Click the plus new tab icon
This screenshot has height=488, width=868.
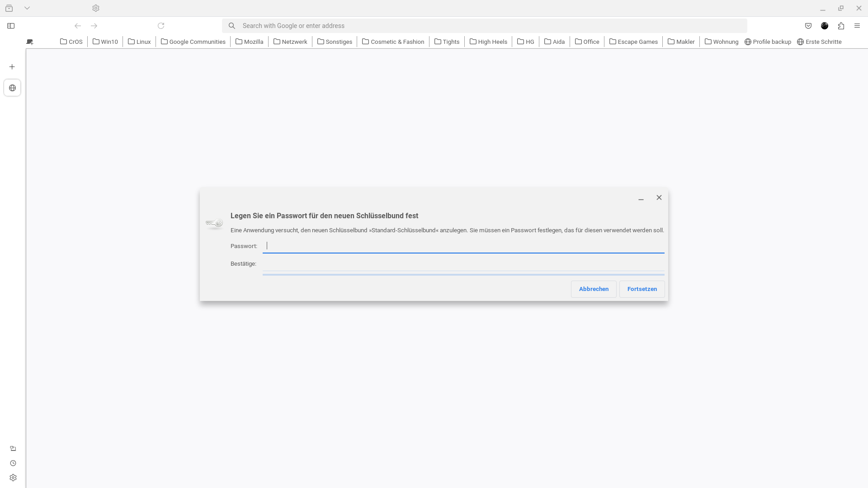pyautogui.click(x=12, y=67)
